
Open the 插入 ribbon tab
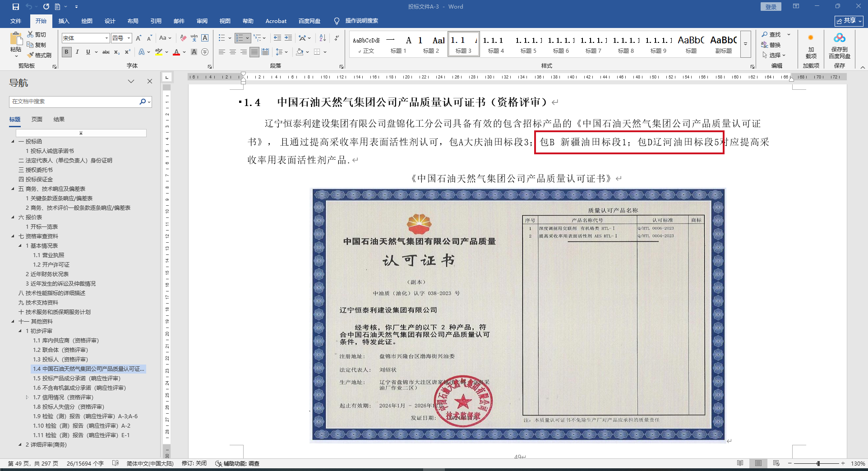pos(64,21)
